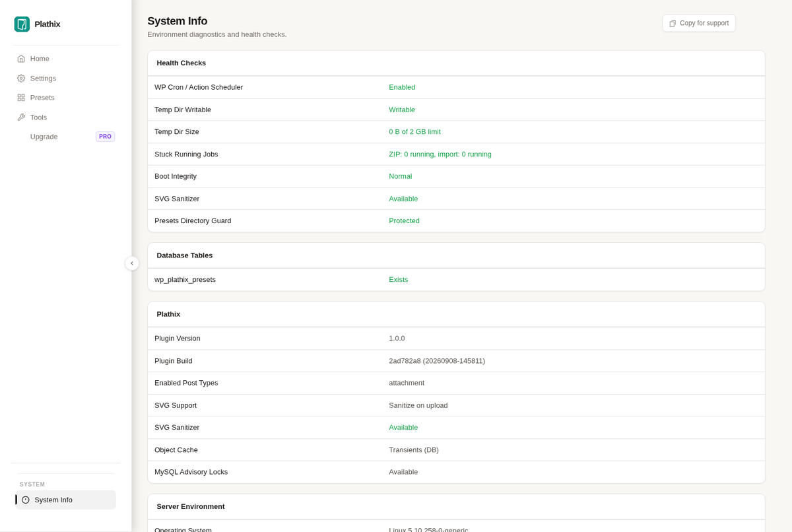The height and width of the screenshot is (532, 792).
Task: Select the System Info nav item
Action: point(66,500)
